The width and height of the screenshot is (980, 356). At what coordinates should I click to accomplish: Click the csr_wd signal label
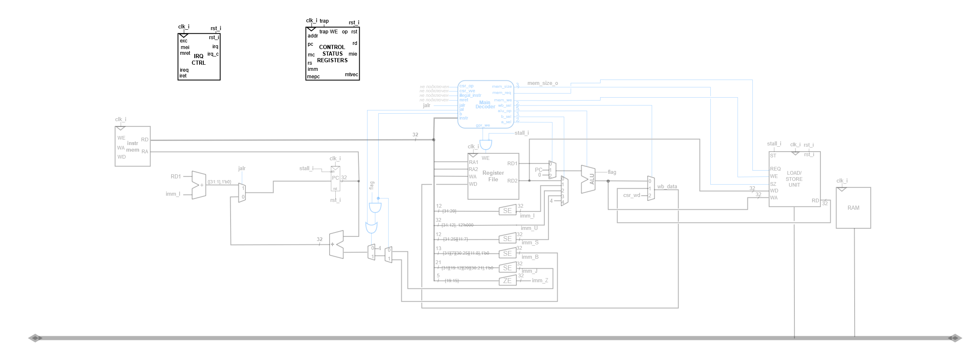coord(631,195)
